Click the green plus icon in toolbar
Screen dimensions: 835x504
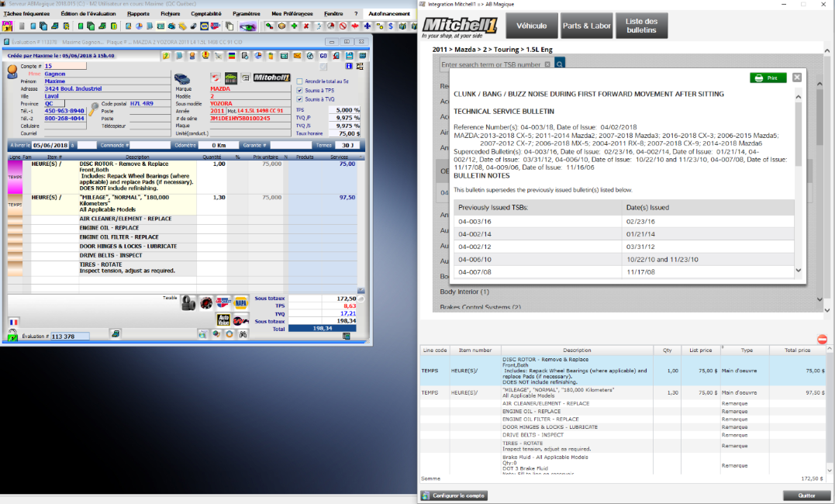pos(294,26)
